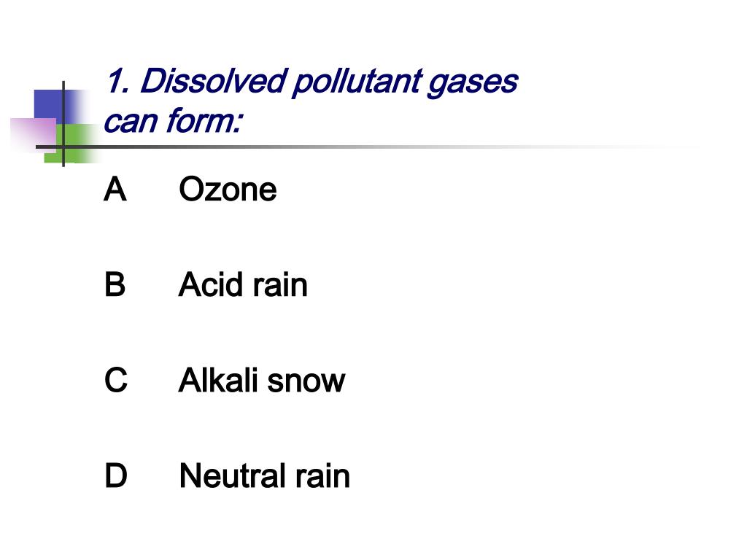The image size is (747, 560).
Task: Select answer letter B
Action: click(x=115, y=285)
